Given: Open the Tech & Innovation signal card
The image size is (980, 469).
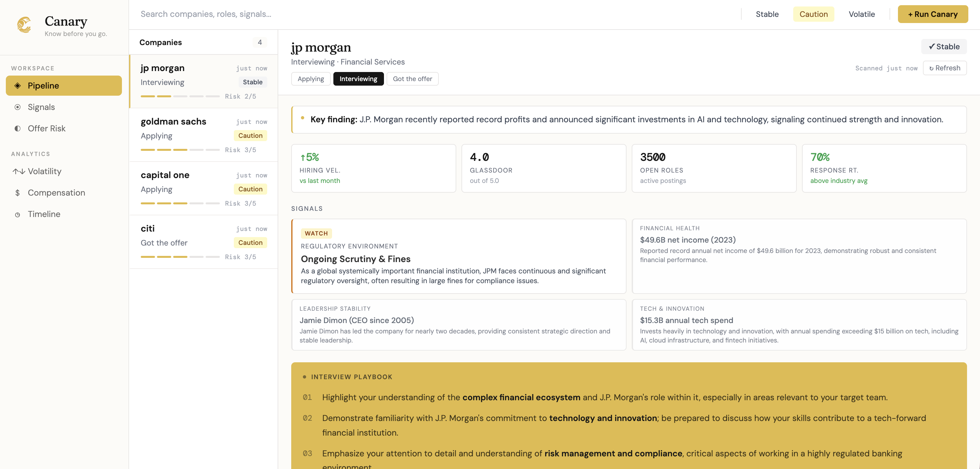Looking at the screenshot, I should click(799, 325).
